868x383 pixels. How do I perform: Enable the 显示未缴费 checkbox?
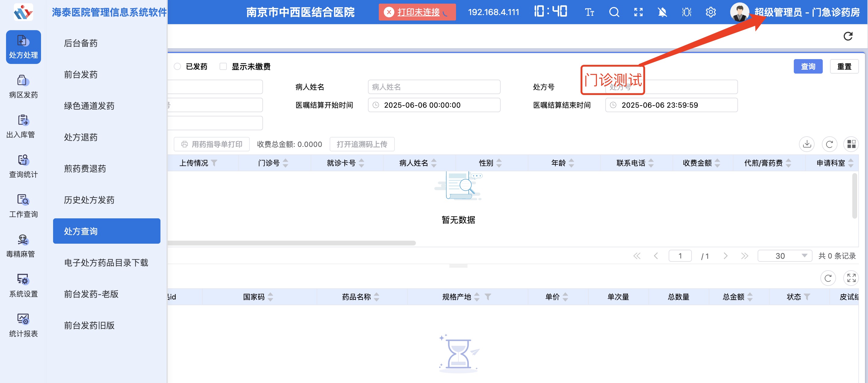click(x=223, y=66)
